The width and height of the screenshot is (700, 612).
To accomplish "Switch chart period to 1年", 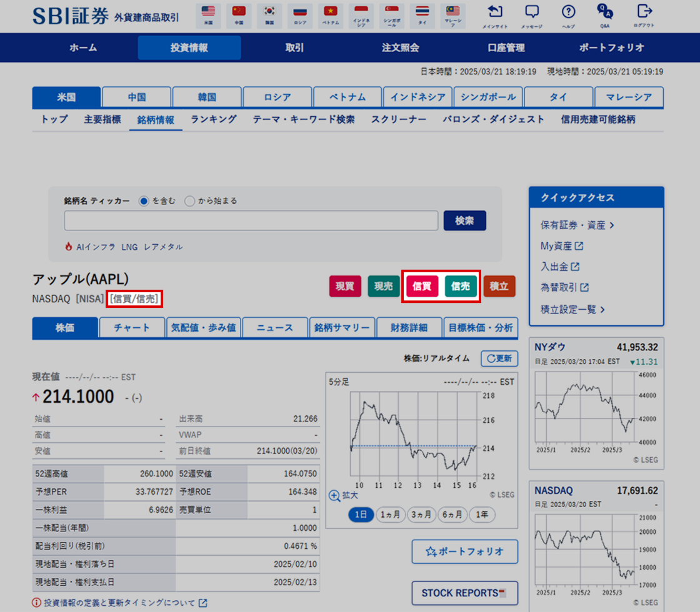I will click(482, 515).
